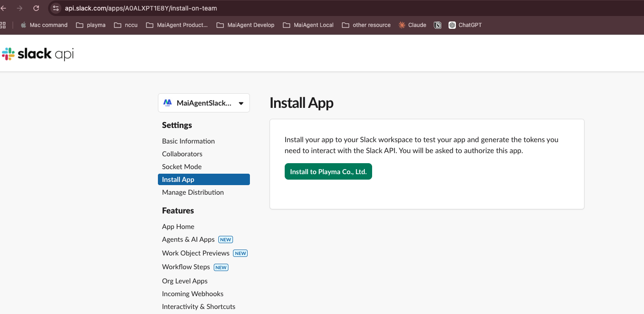Viewport: 644px width, 314px height.
Task: Open the site information icon in address bar
Action: click(56, 8)
